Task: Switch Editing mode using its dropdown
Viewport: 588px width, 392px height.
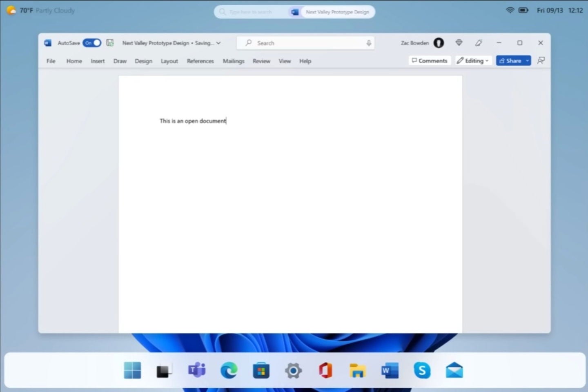Action: coord(487,60)
